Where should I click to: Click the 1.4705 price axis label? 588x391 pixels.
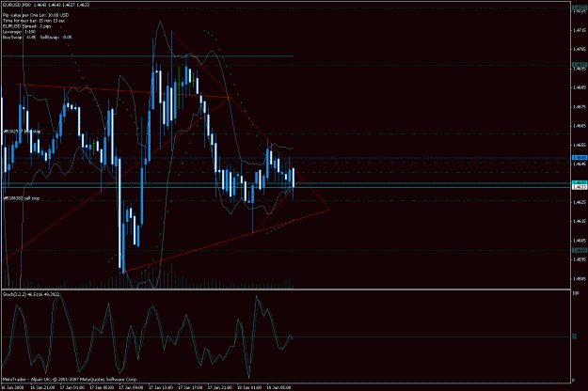580,49
